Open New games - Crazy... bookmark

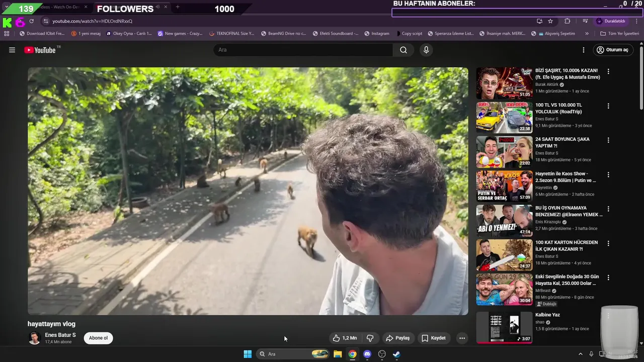(180, 34)
